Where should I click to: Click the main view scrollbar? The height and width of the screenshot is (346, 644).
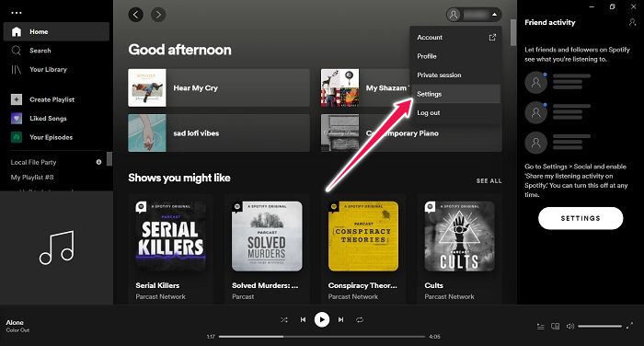tap(513, 32)
